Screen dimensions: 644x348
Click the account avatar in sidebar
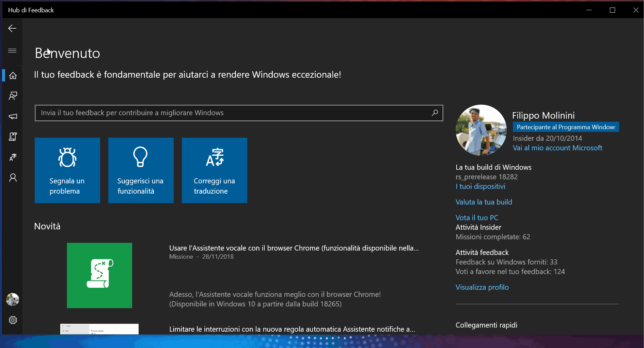tap(13, 300)
